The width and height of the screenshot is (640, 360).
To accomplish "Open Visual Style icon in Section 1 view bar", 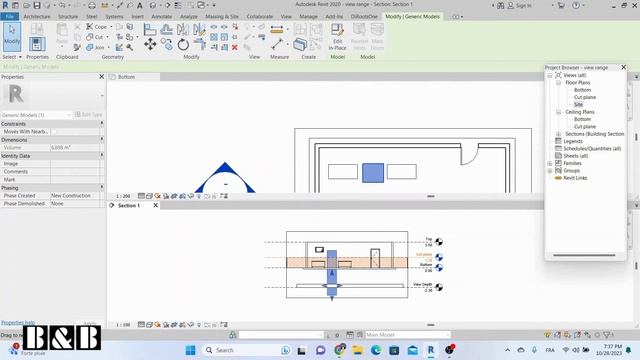I will [149, 325].
